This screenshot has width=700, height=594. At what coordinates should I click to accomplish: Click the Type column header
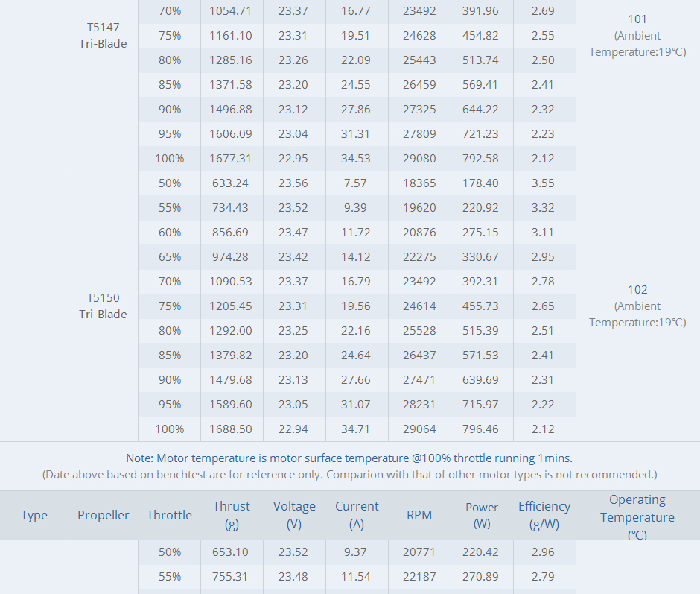tap(34, 515)
